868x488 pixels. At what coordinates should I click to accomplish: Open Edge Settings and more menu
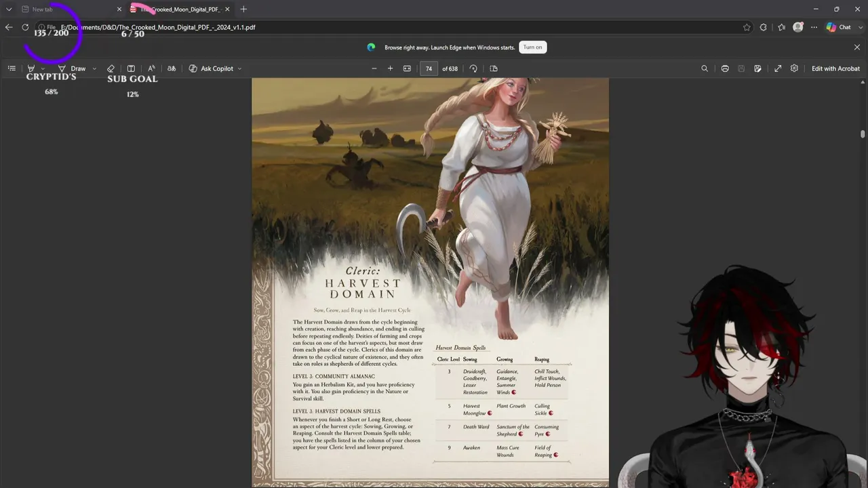pyautogui.click(x=814, y=27)
